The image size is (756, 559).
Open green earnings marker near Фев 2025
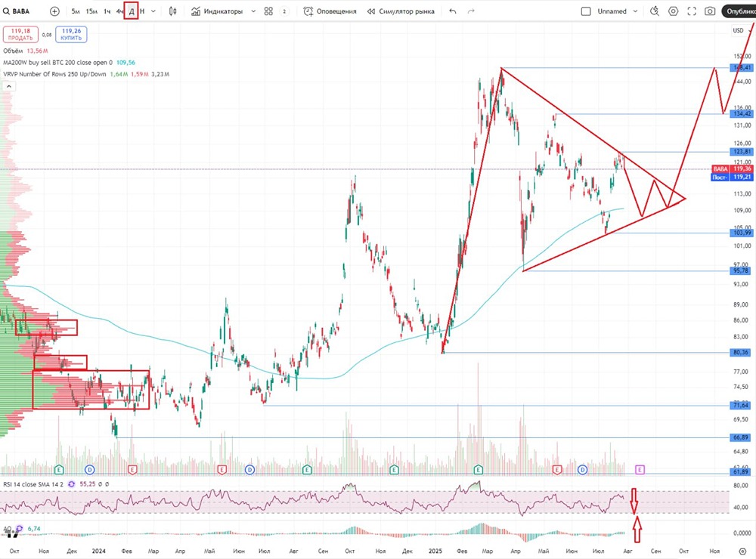click(479, 469)
